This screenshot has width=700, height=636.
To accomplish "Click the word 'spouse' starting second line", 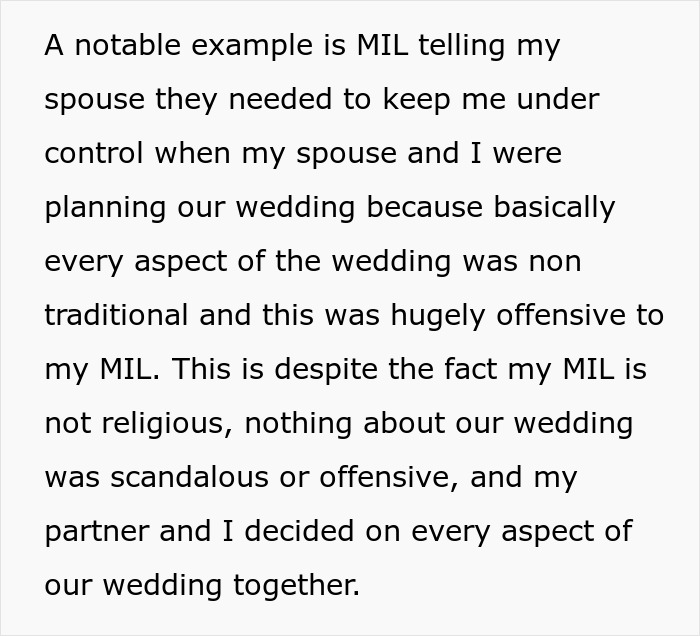I will click(95, 100).
